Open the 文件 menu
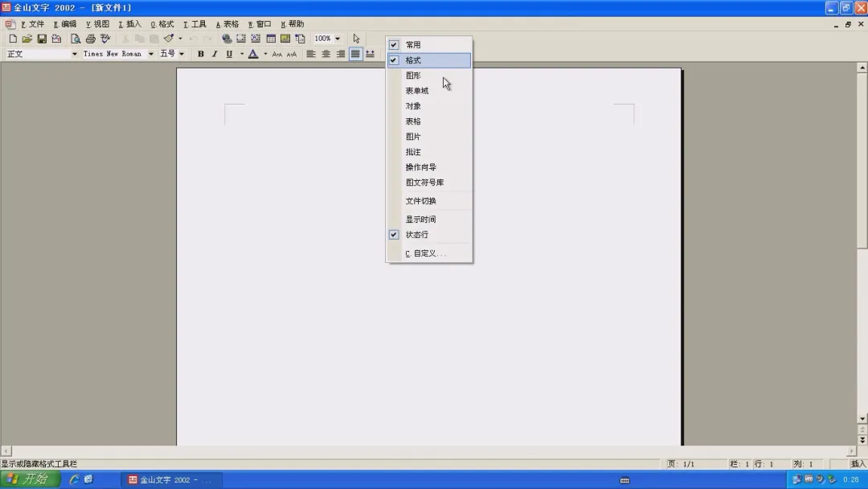Image resolution: width=868 pixels, height=489 pixels. pos(33,24)
